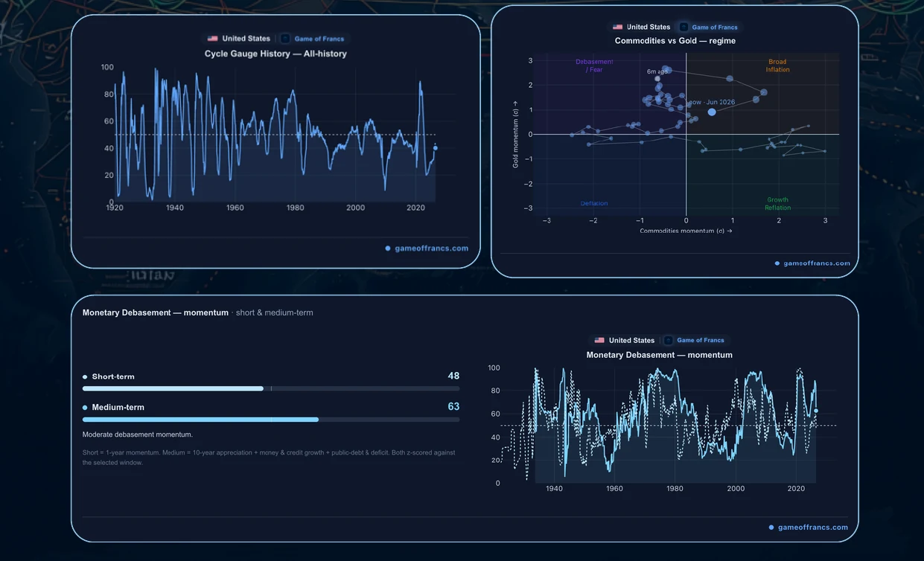Click the latest data point on Monetary Debasement chart
Screen dimensions: 924x561
816,411
